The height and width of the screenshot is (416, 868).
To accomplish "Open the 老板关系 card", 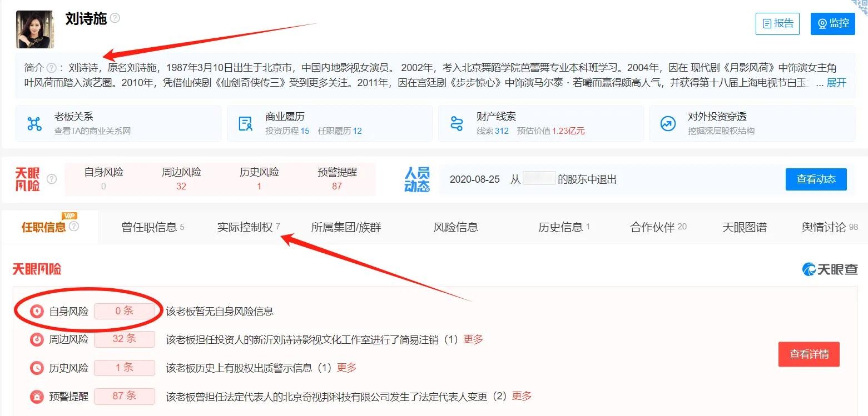I will coord(118,123).
